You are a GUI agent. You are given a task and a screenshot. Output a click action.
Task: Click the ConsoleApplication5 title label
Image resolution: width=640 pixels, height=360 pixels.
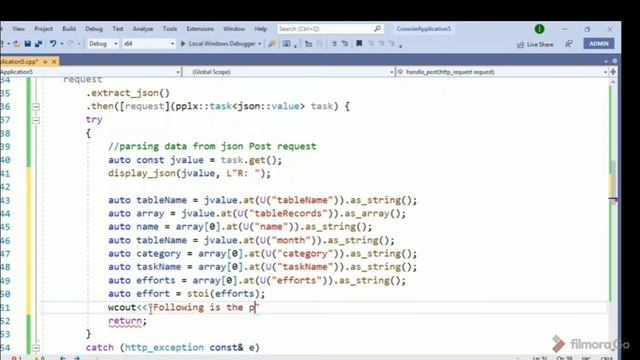coord(424,29)
